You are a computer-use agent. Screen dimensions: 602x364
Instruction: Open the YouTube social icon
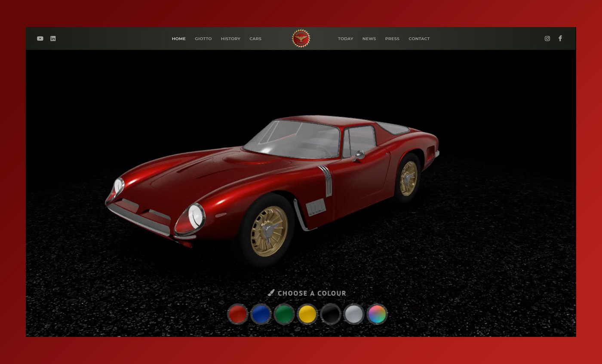coord(40,39)
